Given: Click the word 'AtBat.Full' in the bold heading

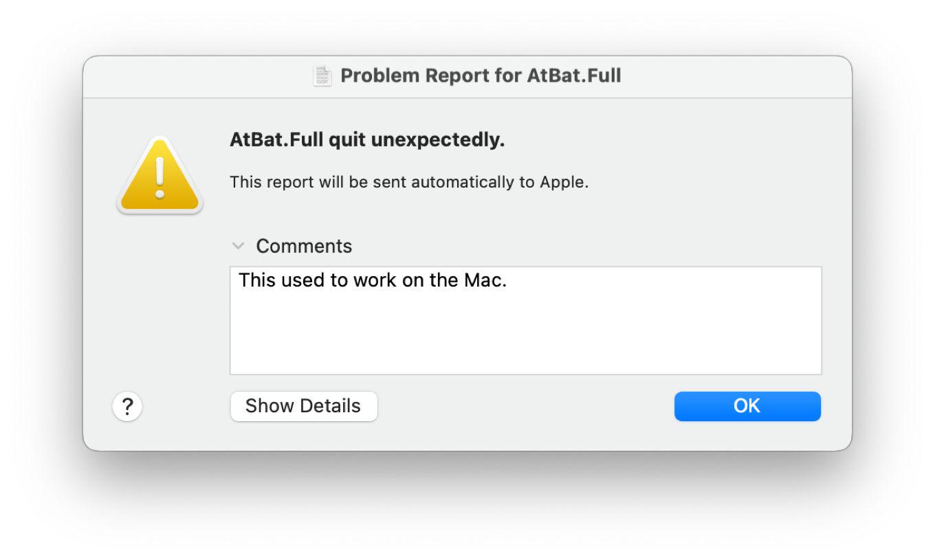Looking at the screenshot, I should [x=276, y=140].
